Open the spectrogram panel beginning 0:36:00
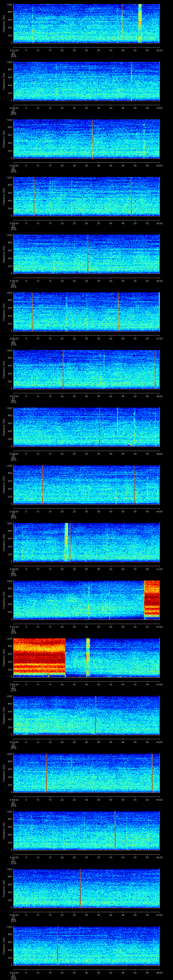This screenshot has width=173, height=980. pyautogui.click(x=87, y=312)
